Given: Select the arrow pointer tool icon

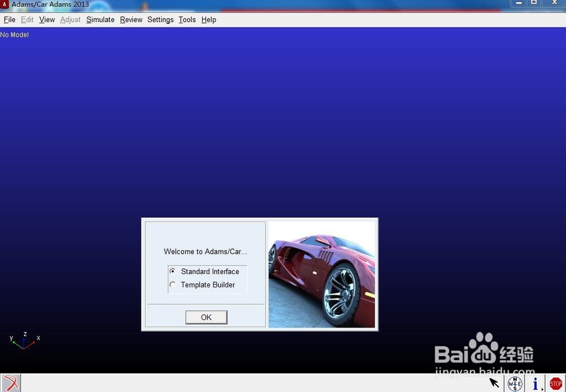Looking at the screenshot, I should (x=494, y=383).
